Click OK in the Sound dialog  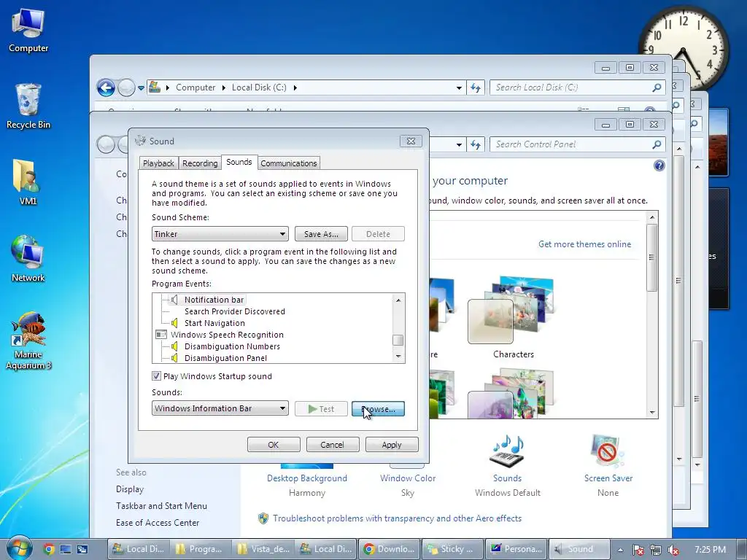point(274,444)
